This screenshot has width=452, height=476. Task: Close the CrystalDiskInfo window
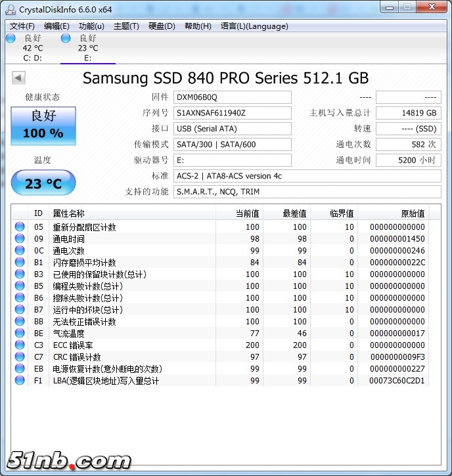(x=432, y=7)
